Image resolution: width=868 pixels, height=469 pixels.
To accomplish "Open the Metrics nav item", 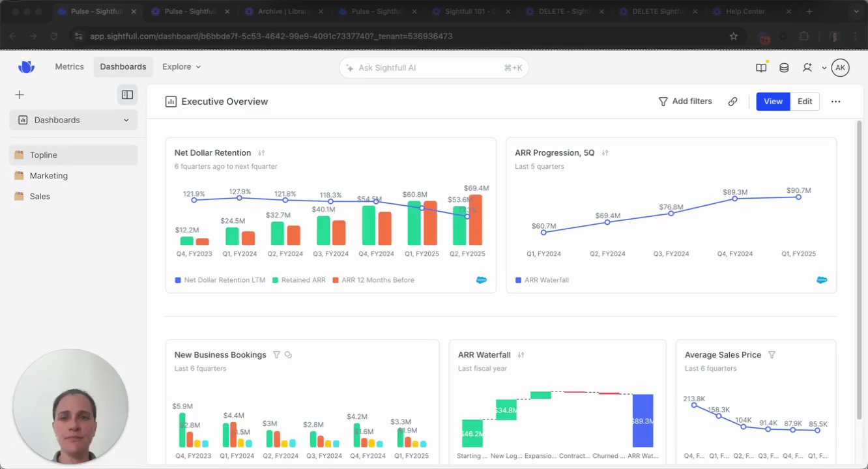I will pos(69,67).
